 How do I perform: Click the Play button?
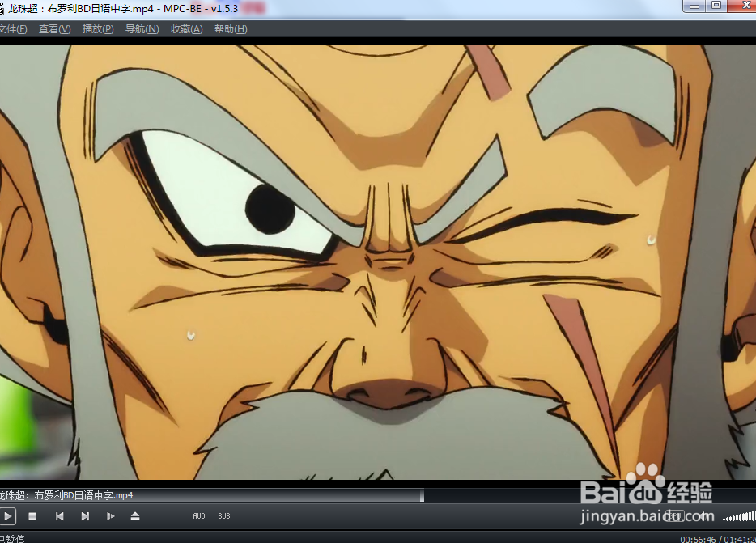click(8, 516)
